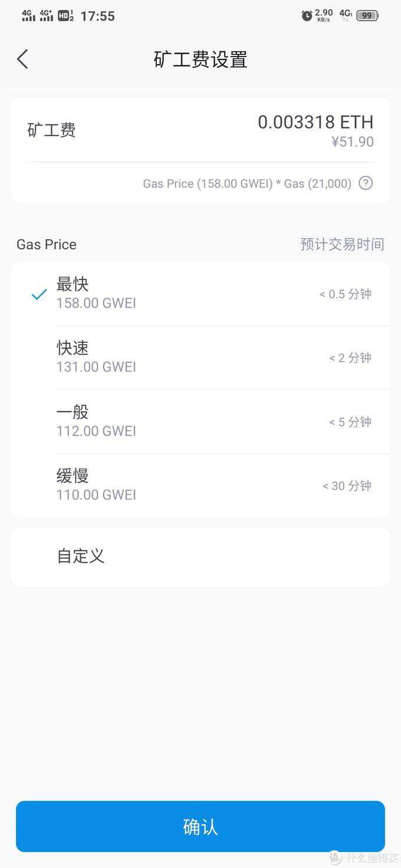
Task: Open the gas formula help question mark
Action: (x=366, y=183)
